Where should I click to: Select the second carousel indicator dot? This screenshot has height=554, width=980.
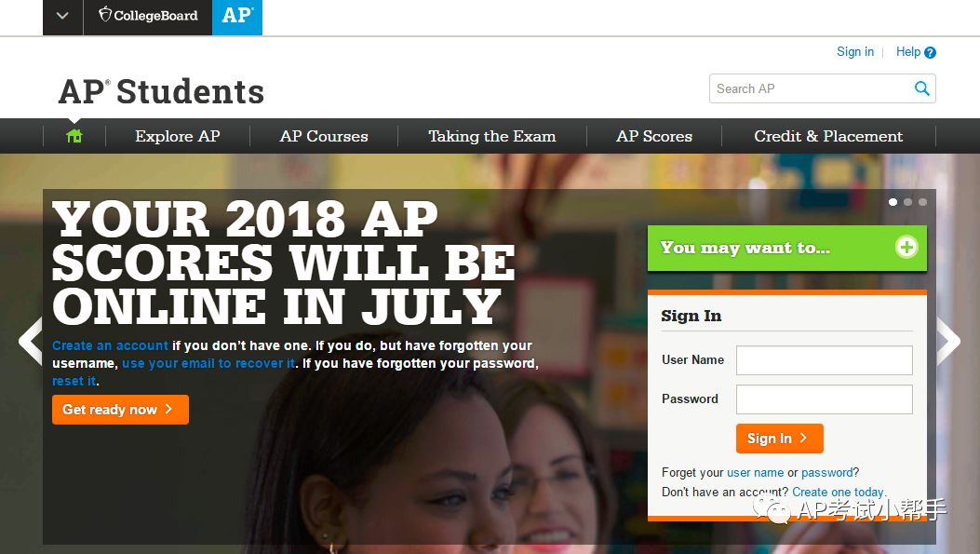tap(907, 202)
